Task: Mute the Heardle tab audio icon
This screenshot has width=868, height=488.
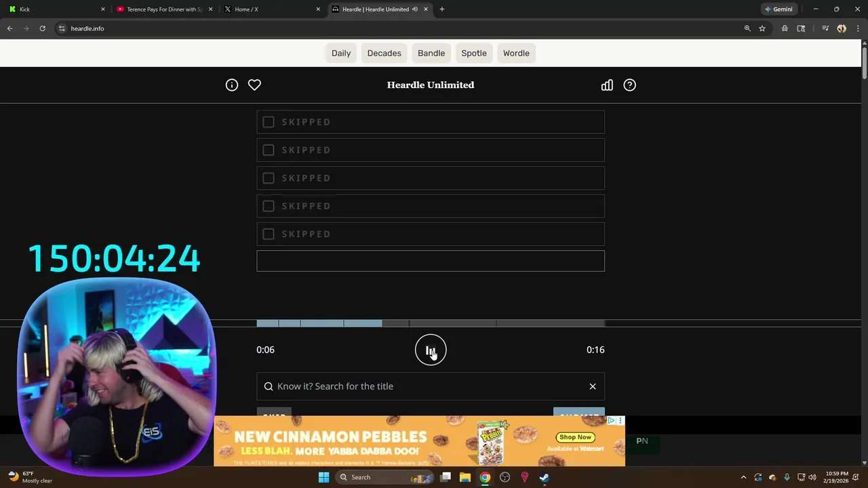Action: (415, 9)
